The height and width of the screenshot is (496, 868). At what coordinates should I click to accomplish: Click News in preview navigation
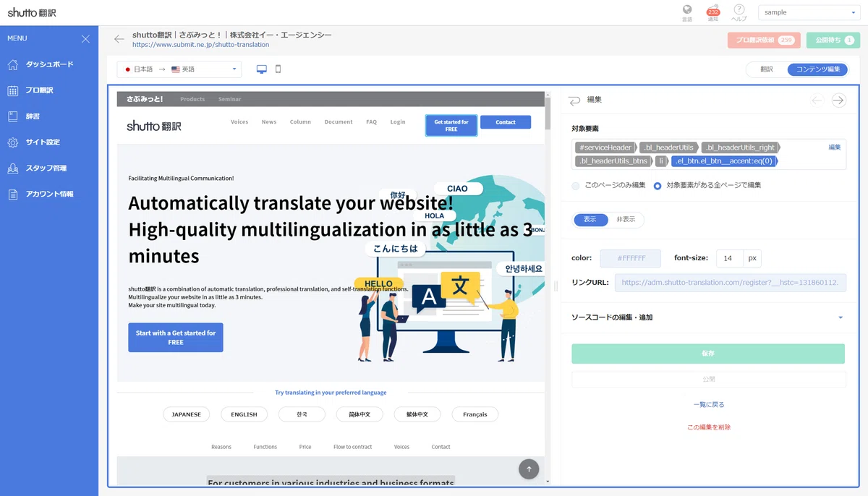[x=269, y=122]
